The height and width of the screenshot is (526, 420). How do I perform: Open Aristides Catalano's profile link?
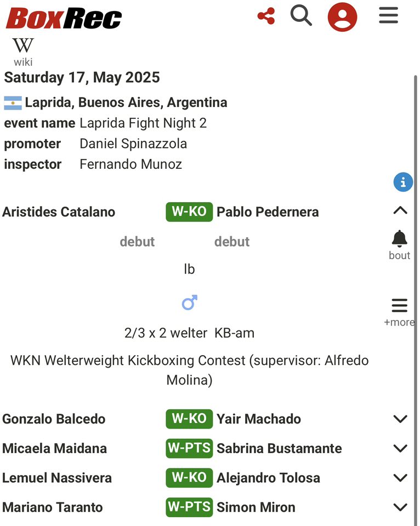[59, 212]
